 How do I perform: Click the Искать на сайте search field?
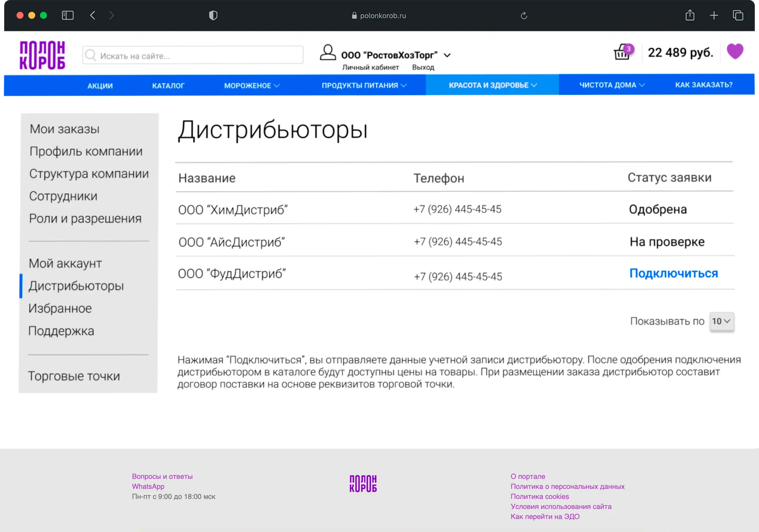tap(193, 55)
